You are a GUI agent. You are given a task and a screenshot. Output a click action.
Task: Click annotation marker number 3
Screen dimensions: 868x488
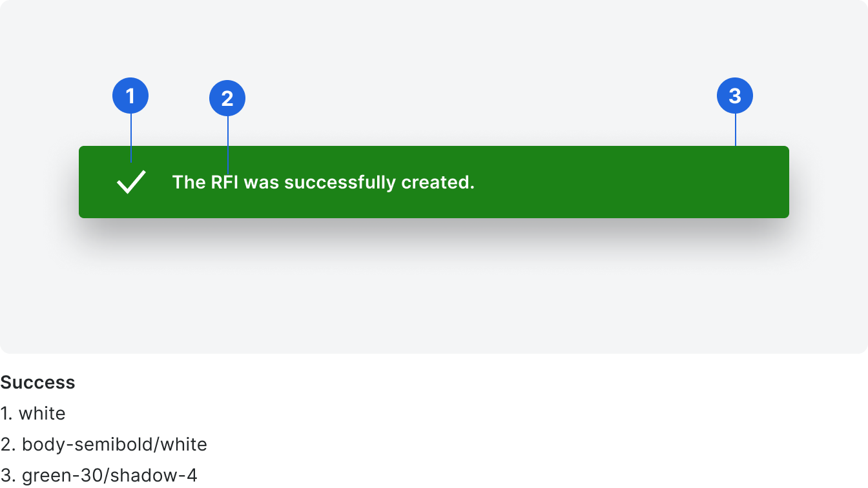click(735, 96)
